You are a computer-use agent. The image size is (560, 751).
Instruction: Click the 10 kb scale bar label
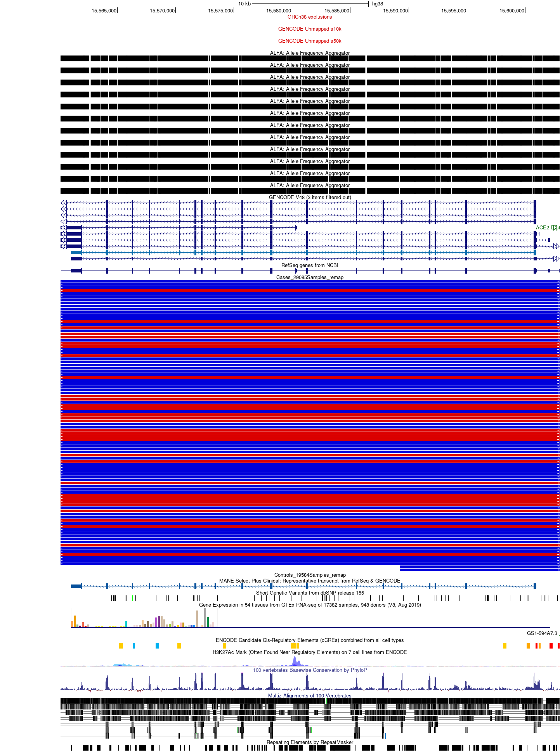pyautogui.click(x=244, y=4)
